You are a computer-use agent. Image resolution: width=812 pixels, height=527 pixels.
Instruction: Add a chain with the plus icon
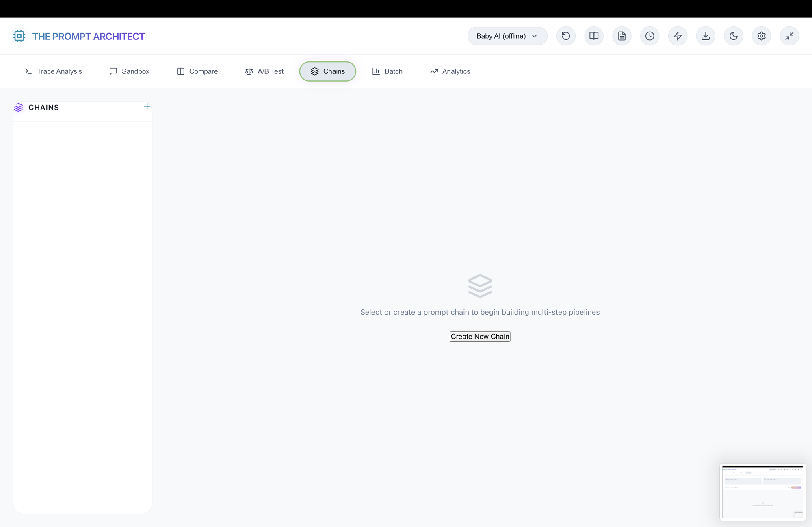click(x=147, y=106)
